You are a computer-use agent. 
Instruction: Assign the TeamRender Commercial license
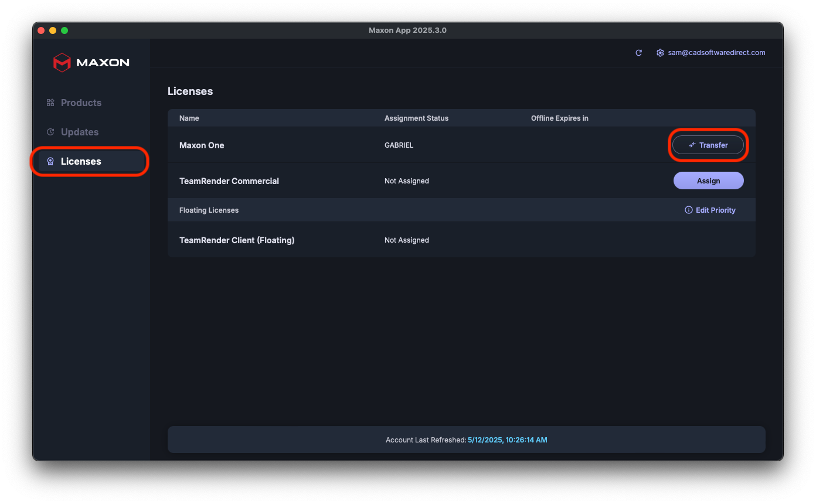pos(708,181)
